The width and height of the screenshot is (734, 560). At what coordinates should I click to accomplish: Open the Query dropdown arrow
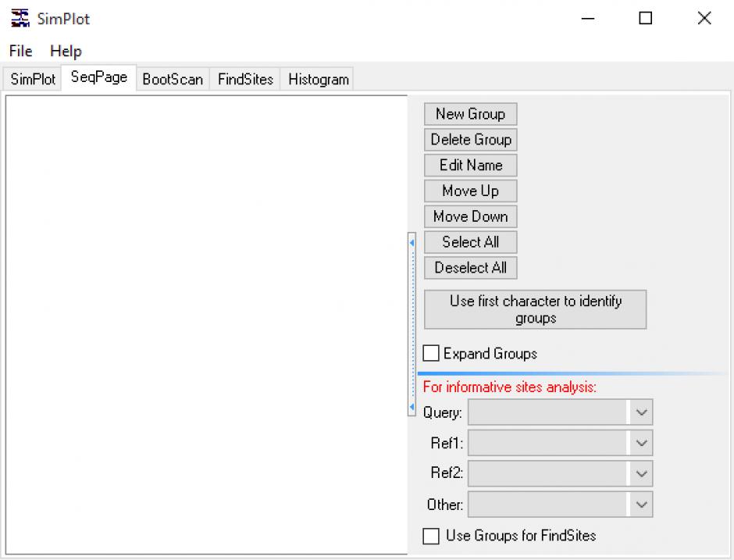tap(641, 412)
